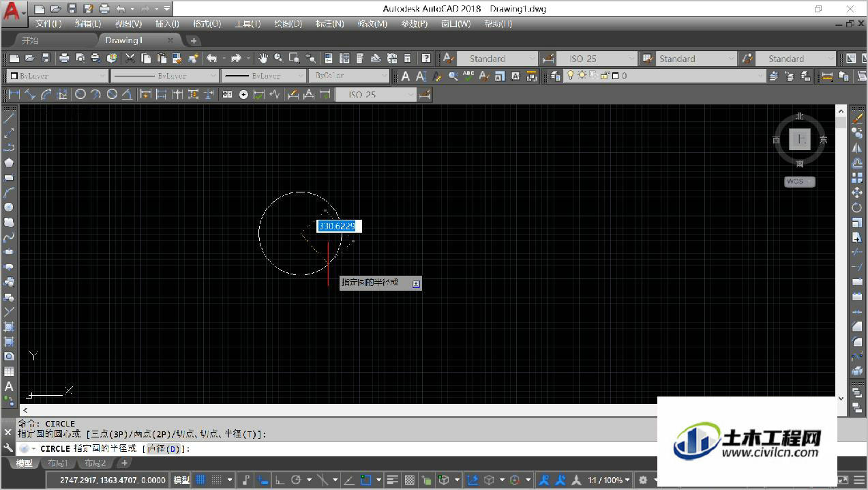This screenshot has width=868, height=490.
Task: Click the Undo arrow icon
Action: [x=212, y=59]
